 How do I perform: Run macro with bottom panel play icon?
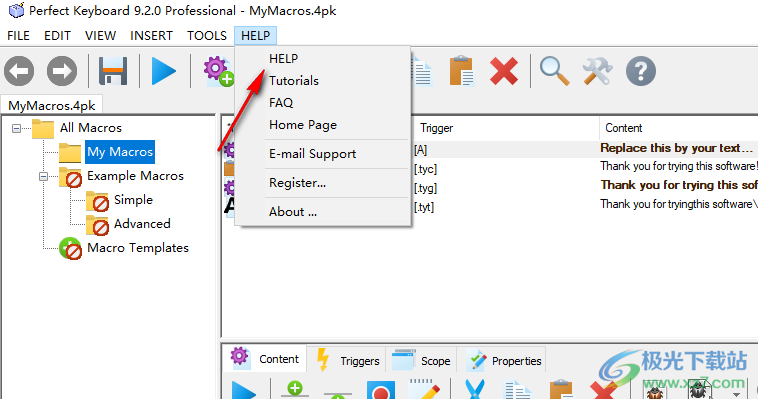(244, 390)
